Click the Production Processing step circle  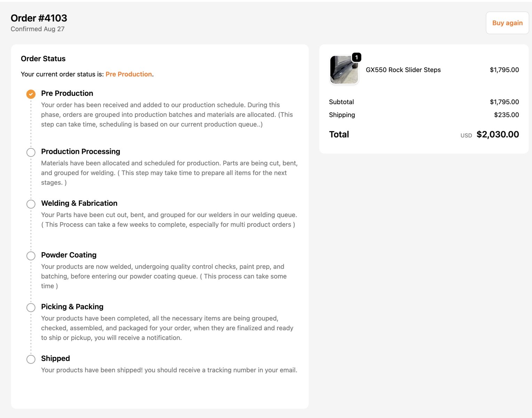[x=31, y=152]
